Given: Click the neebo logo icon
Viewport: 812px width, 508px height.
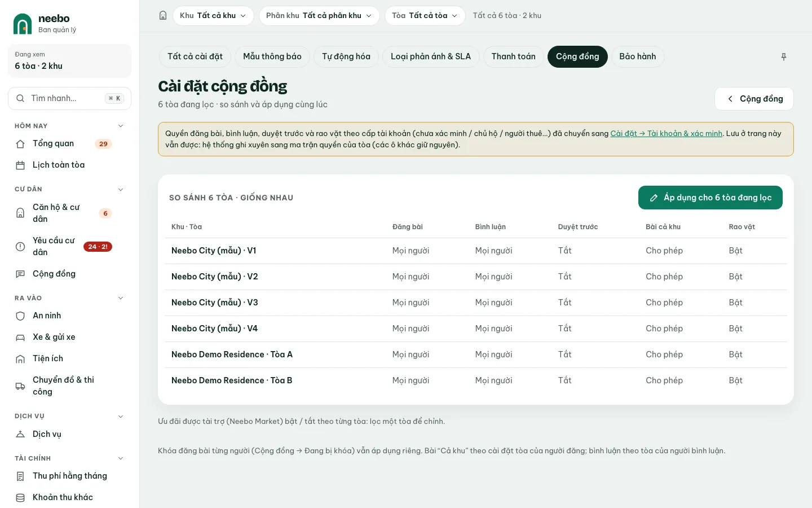Looking at the screenshot, I should click(23, 24).
